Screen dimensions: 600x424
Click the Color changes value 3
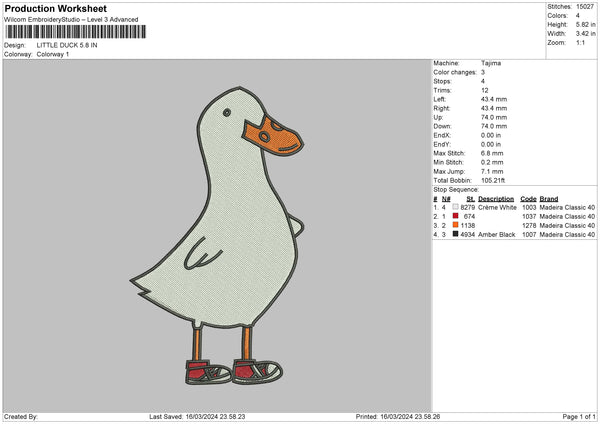point(483,72)
